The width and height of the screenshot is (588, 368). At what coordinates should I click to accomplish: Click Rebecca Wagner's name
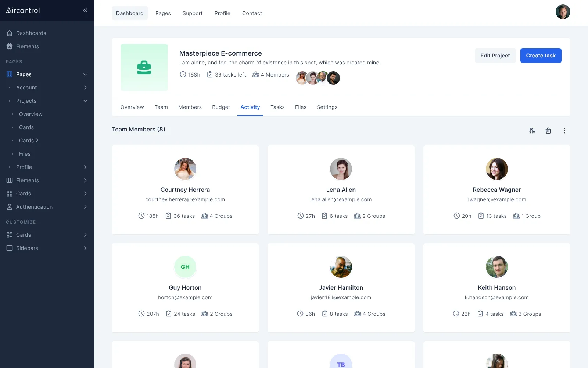point(497,190)
